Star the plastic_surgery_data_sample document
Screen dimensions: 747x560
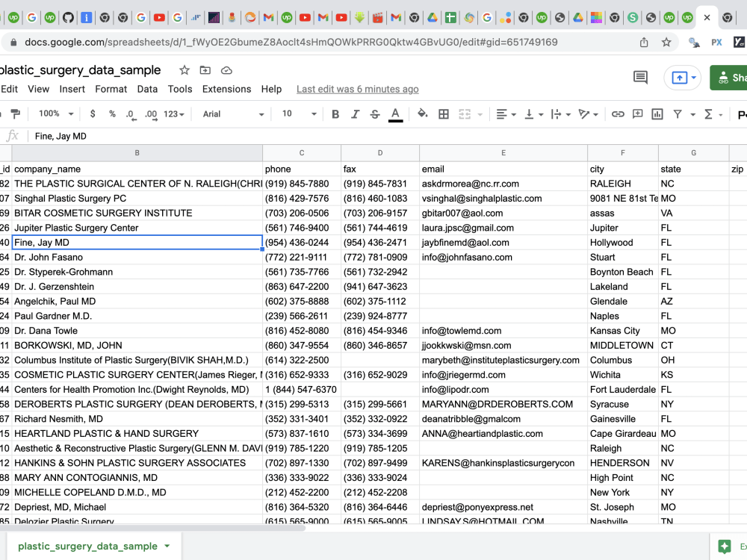(185, 70)
